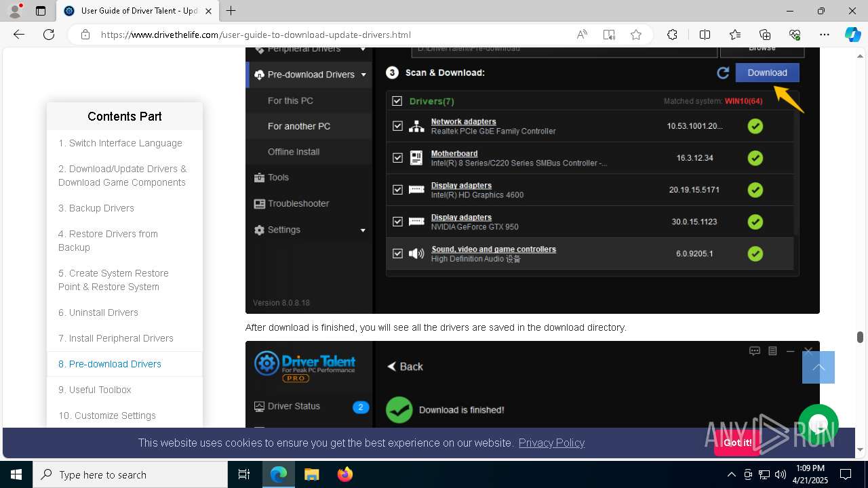Uncheck the Motherboard driver checkbox
Viewport: 868px width, 488px height.
(397, 158)
